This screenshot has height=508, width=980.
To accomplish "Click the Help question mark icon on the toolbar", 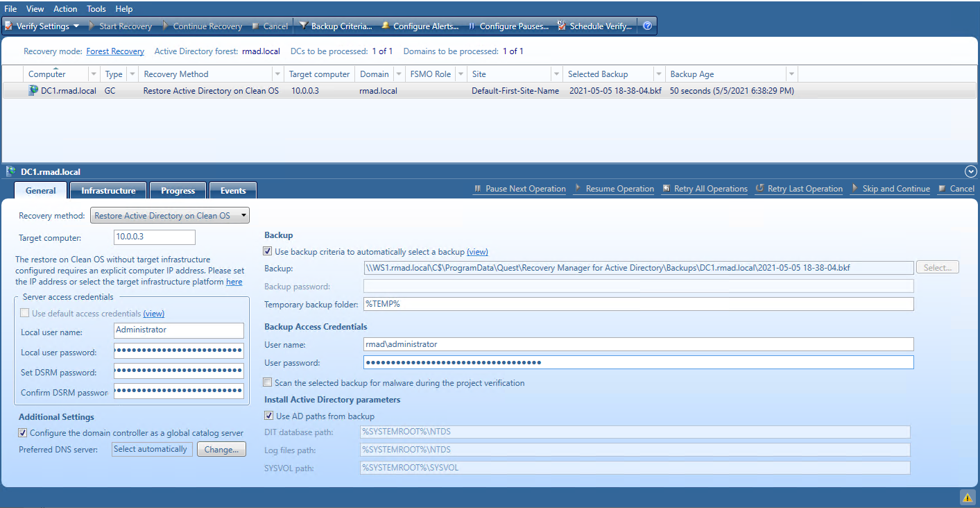I will pos(647,25).
